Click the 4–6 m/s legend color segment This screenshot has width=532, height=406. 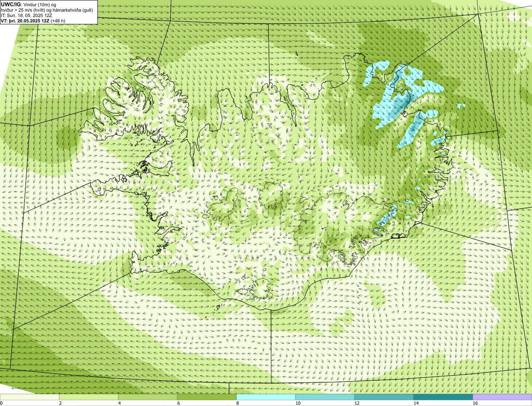pyautogui.click(x=148, y=397)
